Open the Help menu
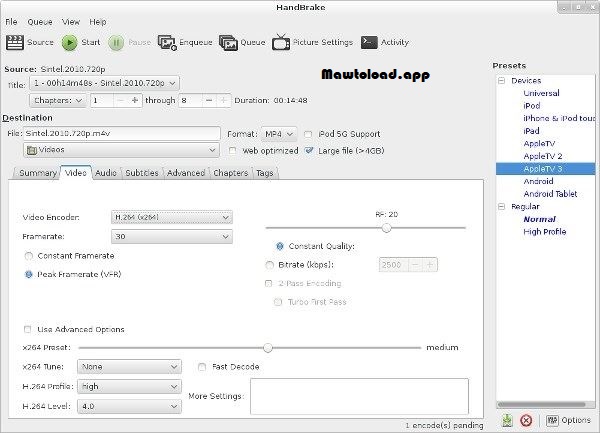 pyautogui.click(x=98, y=22)
